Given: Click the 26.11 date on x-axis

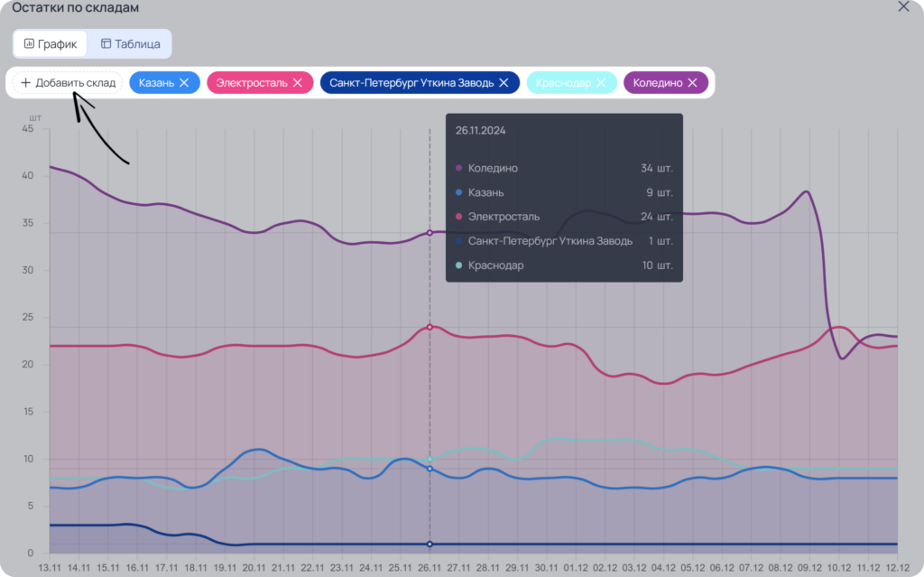Looking at the screenshot, I should tap(430, 568).
